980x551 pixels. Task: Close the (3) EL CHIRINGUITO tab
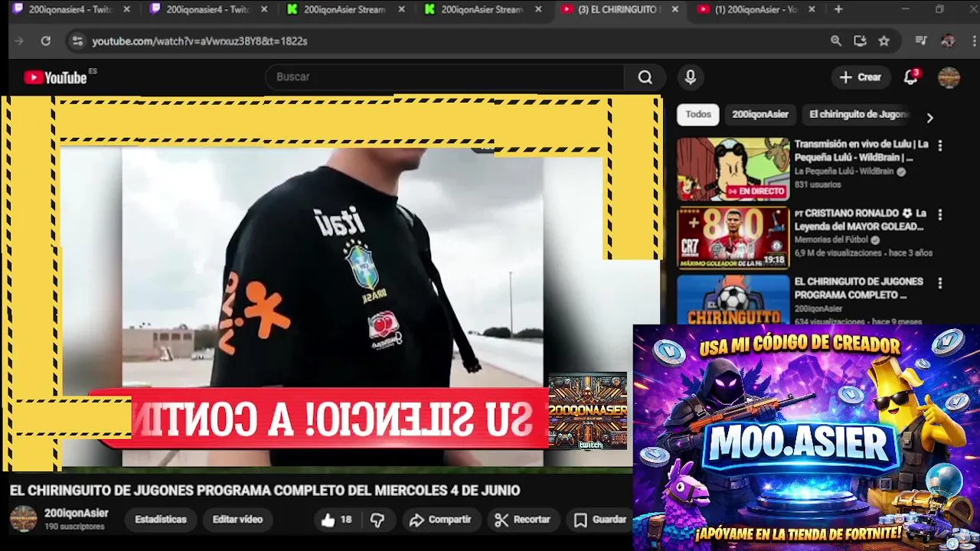click(x=675, y=10)
